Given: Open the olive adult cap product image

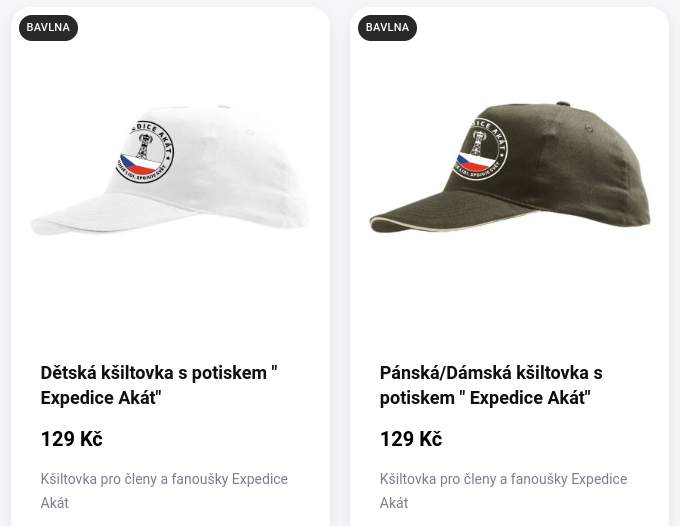Looking at the screenshot, I should click(510, 167).
